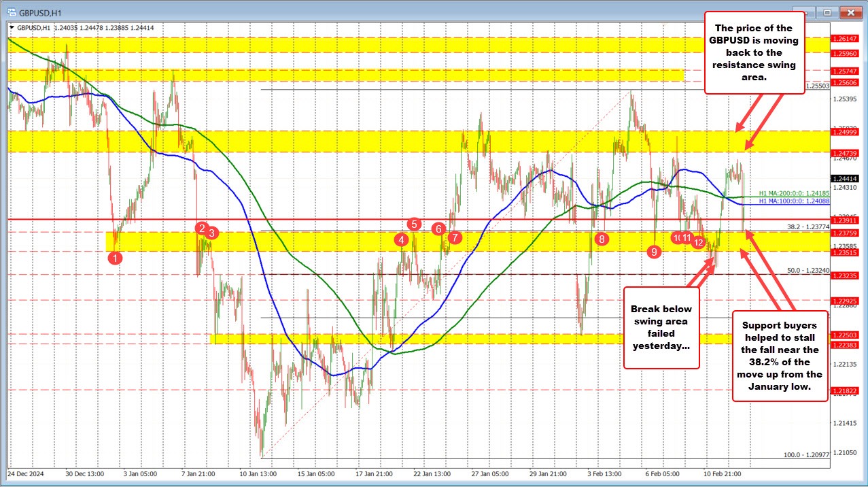Select the red marker numbered 1

click(116, 258)
